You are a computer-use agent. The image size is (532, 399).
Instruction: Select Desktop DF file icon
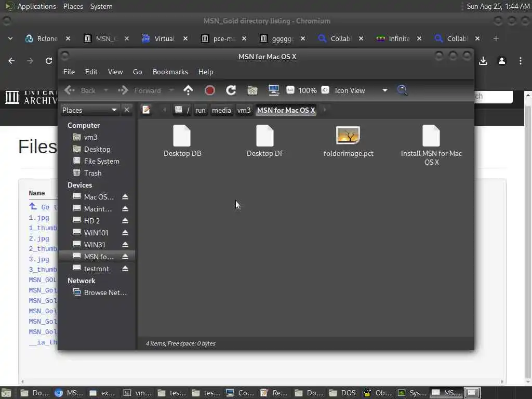click(265, 136)
